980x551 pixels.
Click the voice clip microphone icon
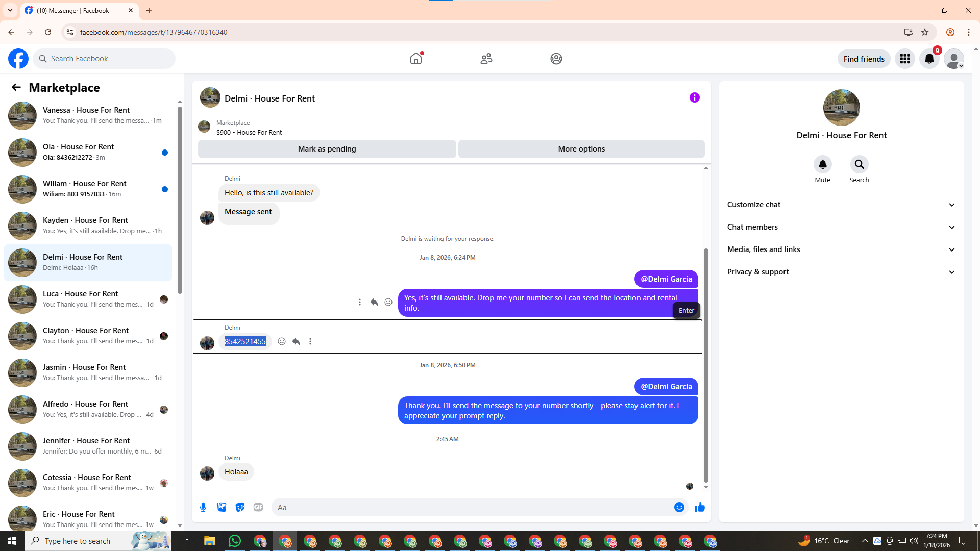coord(203,507)
